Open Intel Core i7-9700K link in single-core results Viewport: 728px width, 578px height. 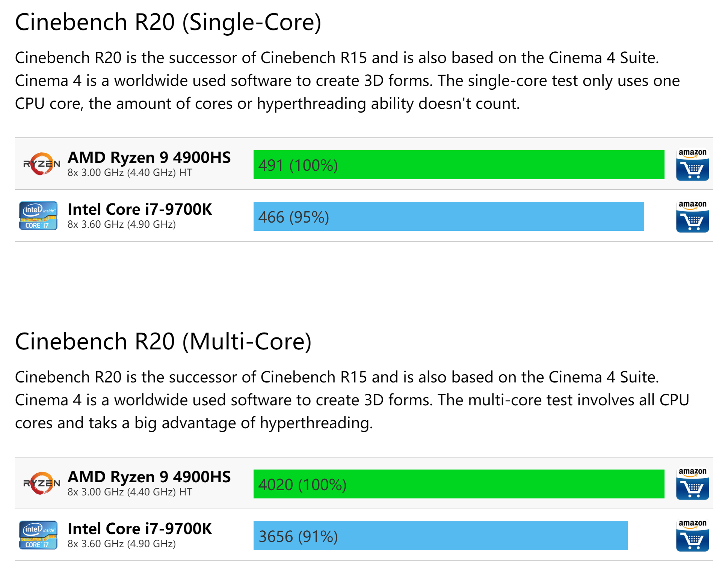click(x=140, y=209)
